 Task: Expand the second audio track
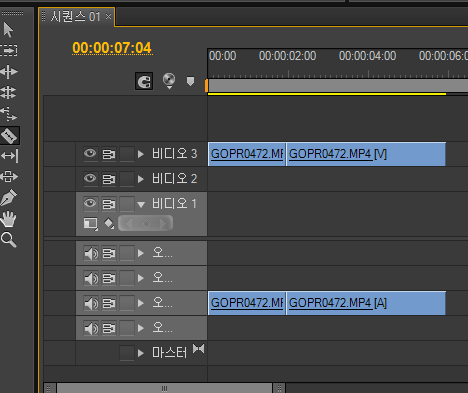pyautogui.click(x=141, y=278)
